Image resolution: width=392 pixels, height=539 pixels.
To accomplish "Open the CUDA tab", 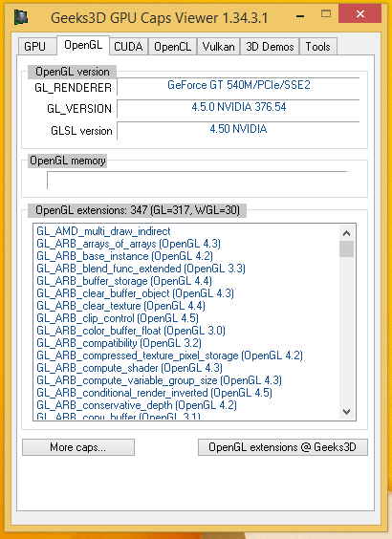I will click(x=128, y=47).
